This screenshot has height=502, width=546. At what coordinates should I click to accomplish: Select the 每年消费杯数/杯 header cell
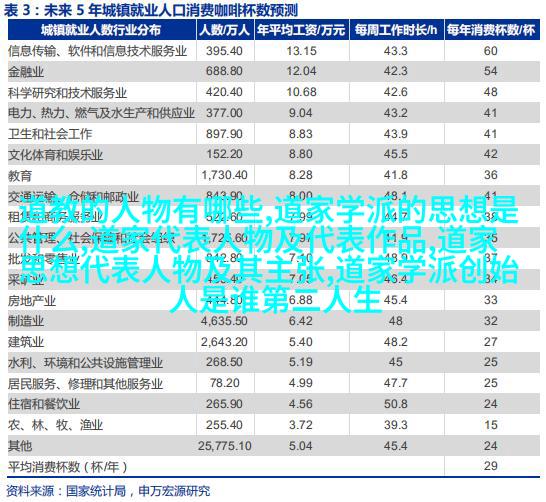(x=491, y=30)
